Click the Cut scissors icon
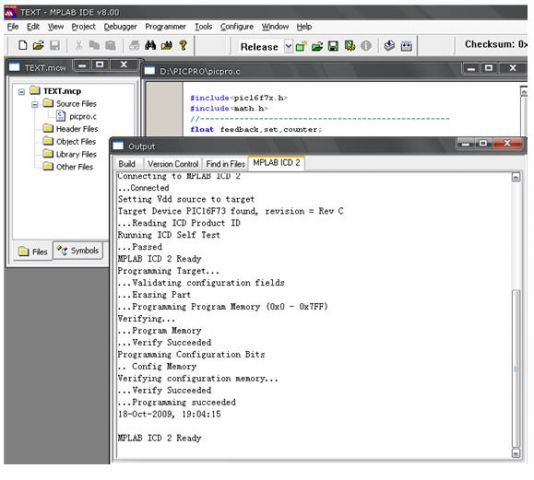 pyautogui.click(x=79, y=45)
